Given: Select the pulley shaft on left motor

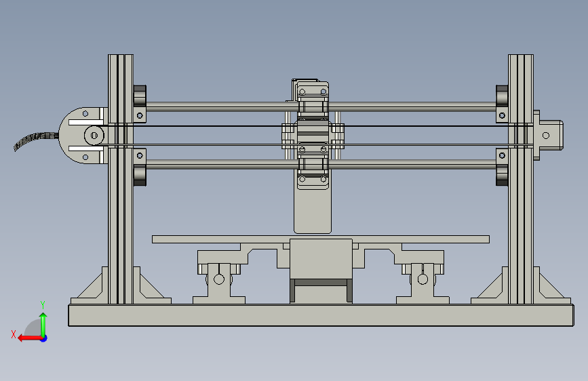Looking at the screenshot, I should click(94, 136).
